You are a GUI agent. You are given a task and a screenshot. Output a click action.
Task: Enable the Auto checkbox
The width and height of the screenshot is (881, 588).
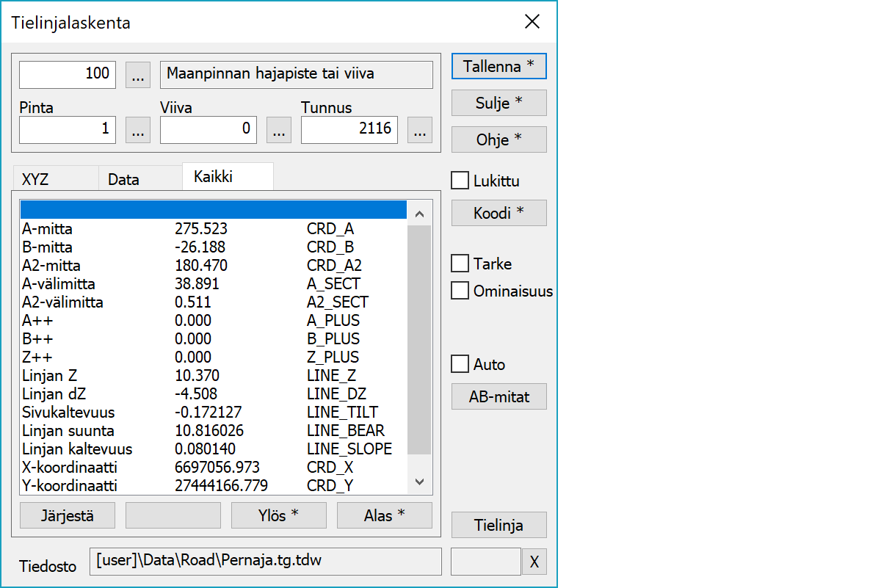(460, 364)
